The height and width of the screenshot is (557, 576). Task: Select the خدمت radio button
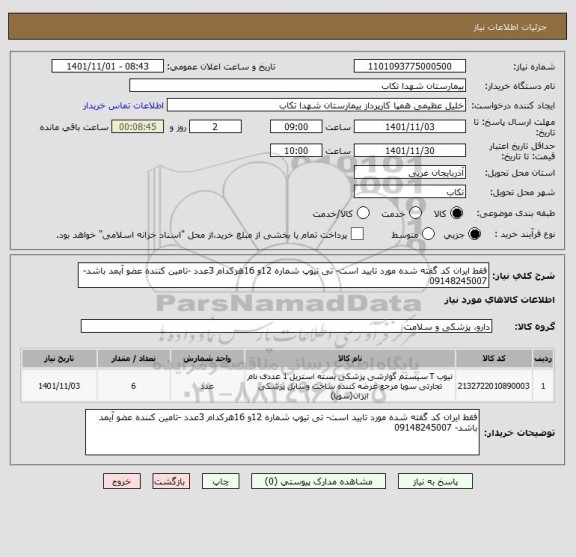coord(415,213)
